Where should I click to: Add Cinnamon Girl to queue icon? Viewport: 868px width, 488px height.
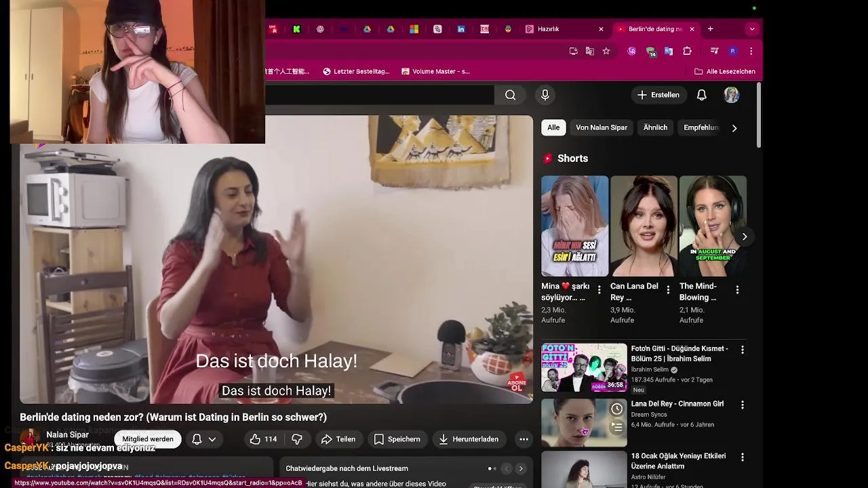[x=616, y=427]
